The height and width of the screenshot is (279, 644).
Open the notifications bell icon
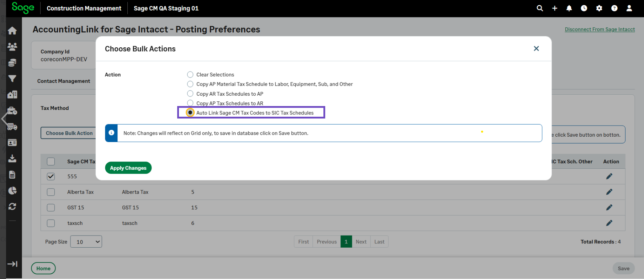tap(569, 8)
